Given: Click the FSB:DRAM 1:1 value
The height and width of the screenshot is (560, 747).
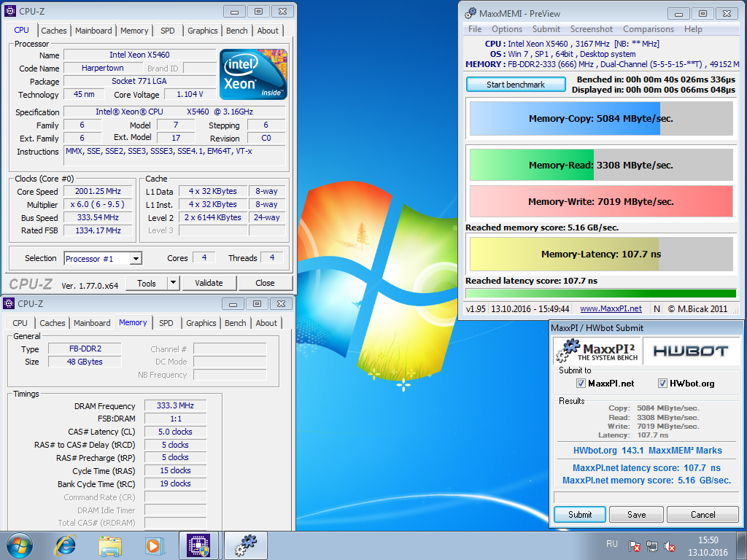Looking at the screenshot, I should point(175,419).
